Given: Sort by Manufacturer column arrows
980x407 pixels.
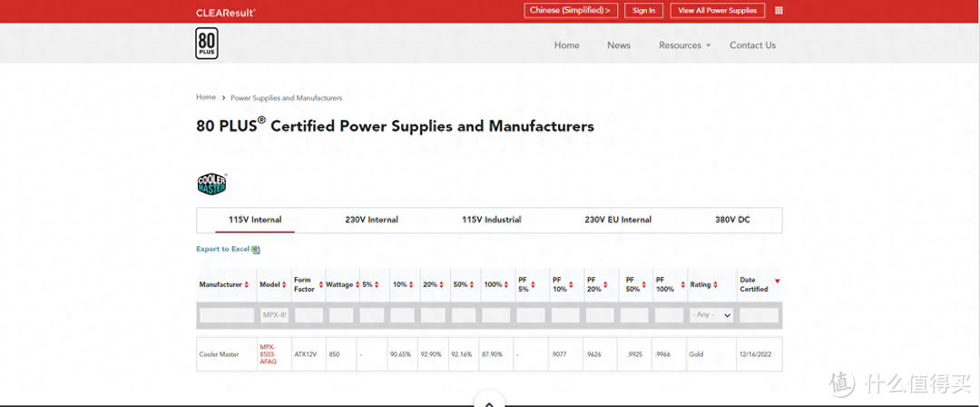Looking at the screenshot, I should pos(246,285).
